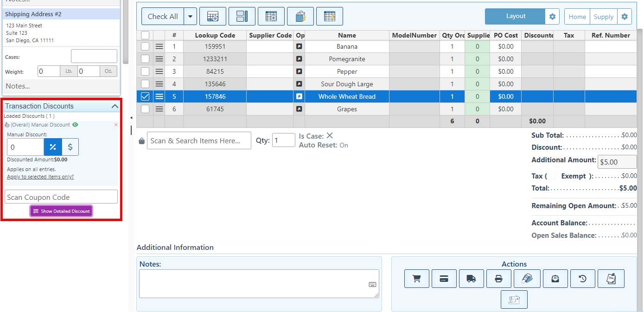
Task: Open the row menu for Grapes
Action: click(x=159, y=109)
